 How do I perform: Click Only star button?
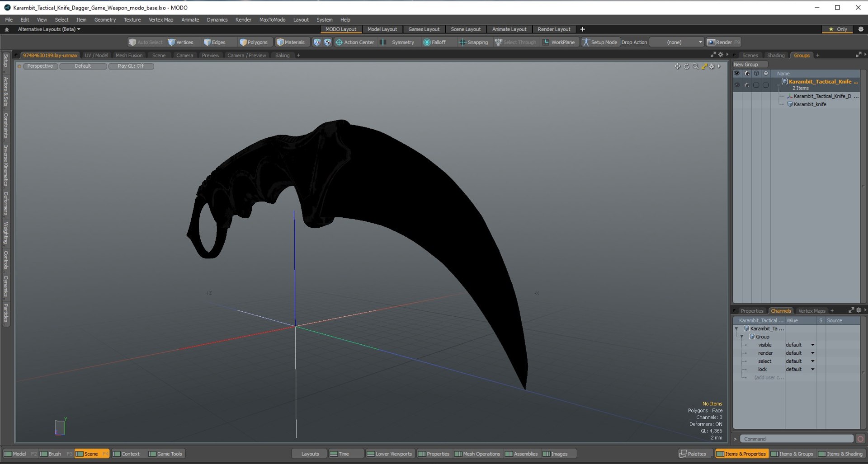(x=838, y=29)
